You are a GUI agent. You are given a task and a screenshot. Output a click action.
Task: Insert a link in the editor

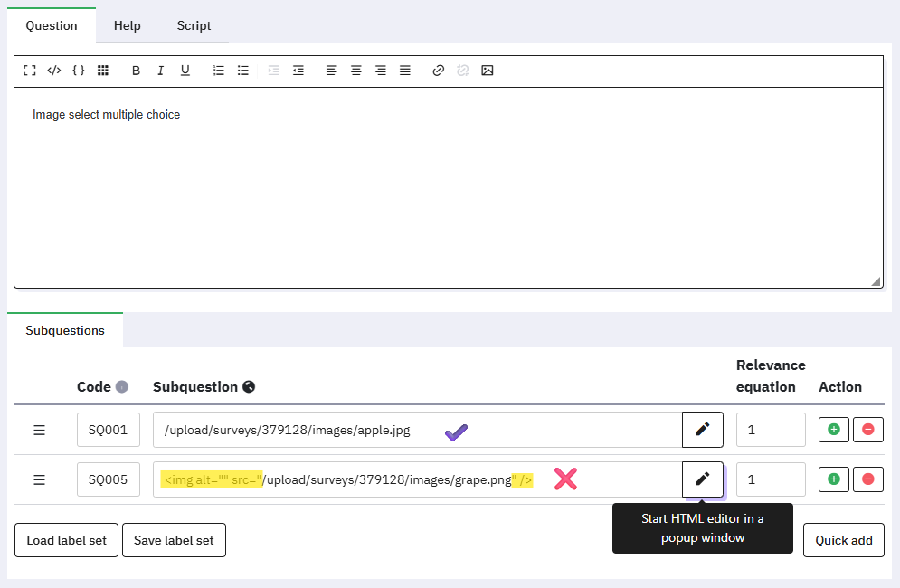439,71
